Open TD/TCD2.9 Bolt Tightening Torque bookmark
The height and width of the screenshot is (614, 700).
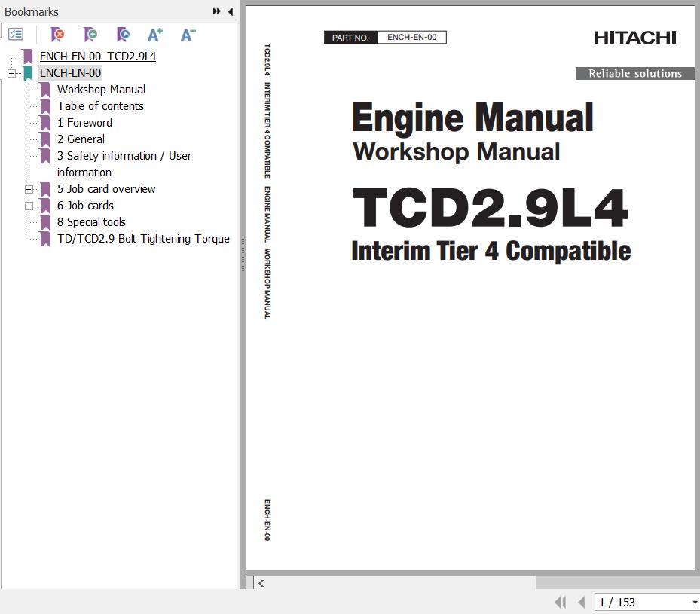point(143,239)
